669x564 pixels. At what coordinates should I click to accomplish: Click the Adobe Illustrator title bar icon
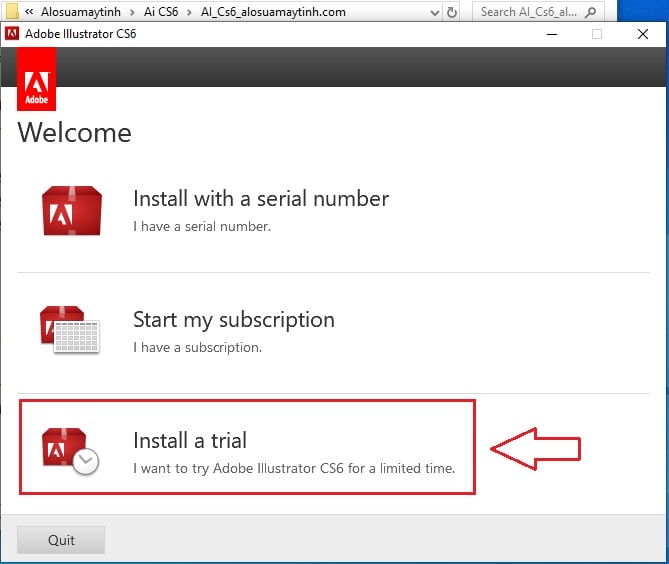pyautogui.click(x=12, y=33)
